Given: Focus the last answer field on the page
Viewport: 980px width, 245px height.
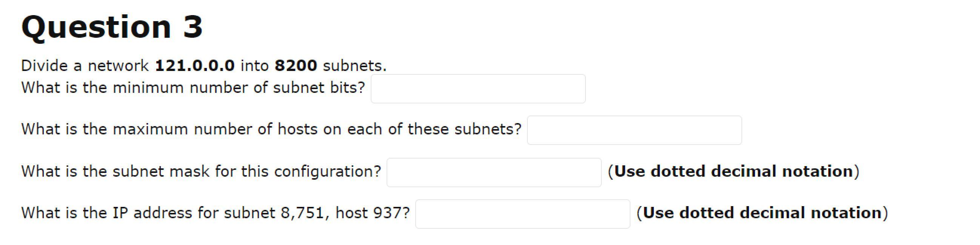Looking at the screenshot, I should [522, 214].
